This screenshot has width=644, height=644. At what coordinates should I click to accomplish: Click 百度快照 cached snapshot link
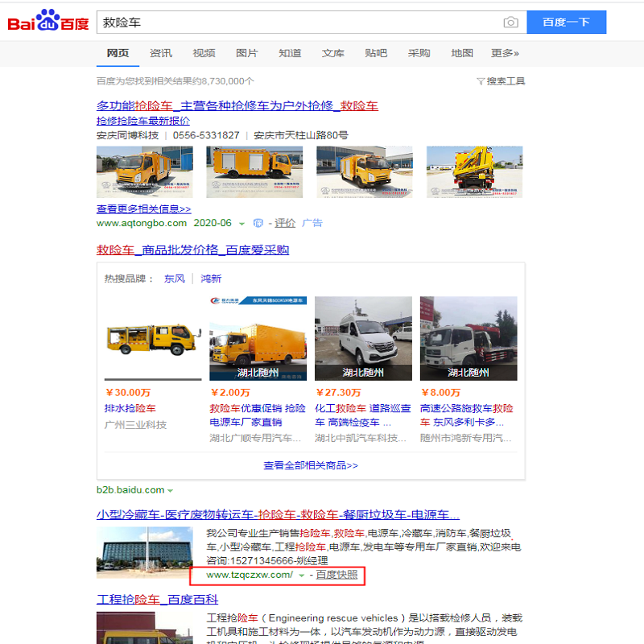(336, 575)
